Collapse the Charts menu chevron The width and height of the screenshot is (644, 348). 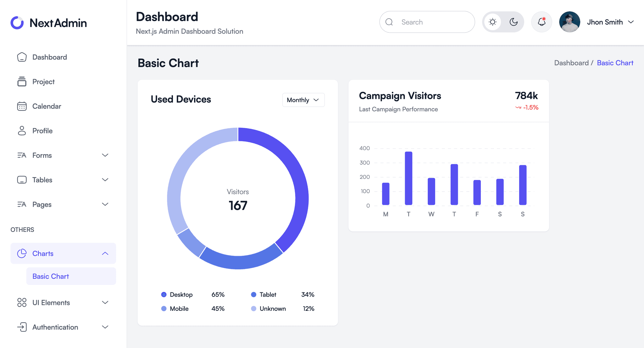(105, 253)
